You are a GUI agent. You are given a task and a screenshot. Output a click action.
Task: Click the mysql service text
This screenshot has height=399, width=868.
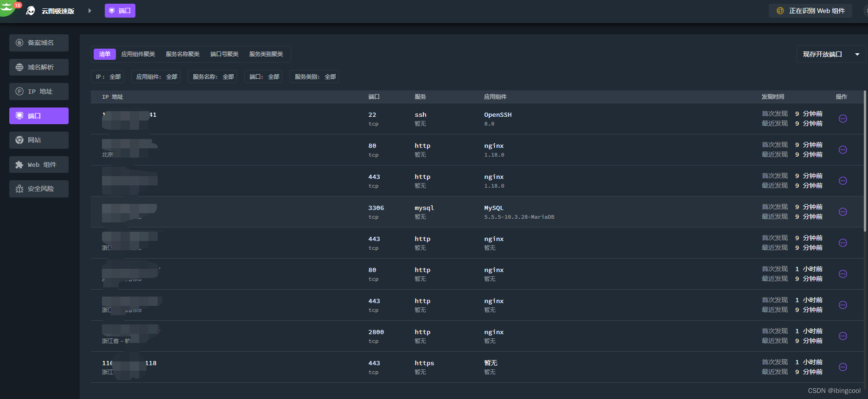pos(424,208)
